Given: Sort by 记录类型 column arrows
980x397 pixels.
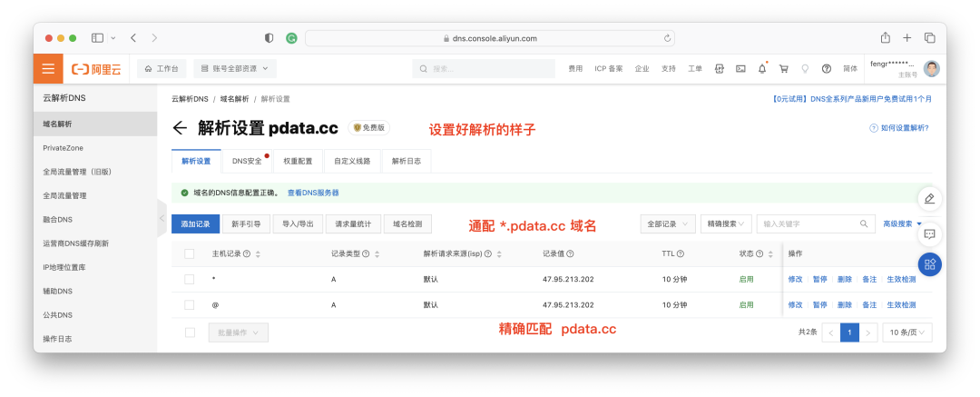Looking at the screenshot, I should coord(377,254).
